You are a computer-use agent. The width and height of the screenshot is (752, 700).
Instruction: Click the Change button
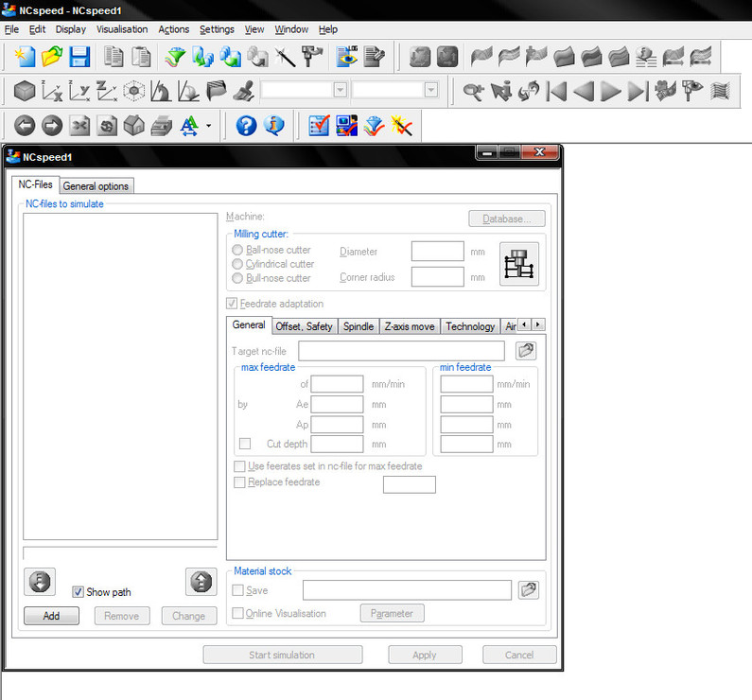click(189, 616)
